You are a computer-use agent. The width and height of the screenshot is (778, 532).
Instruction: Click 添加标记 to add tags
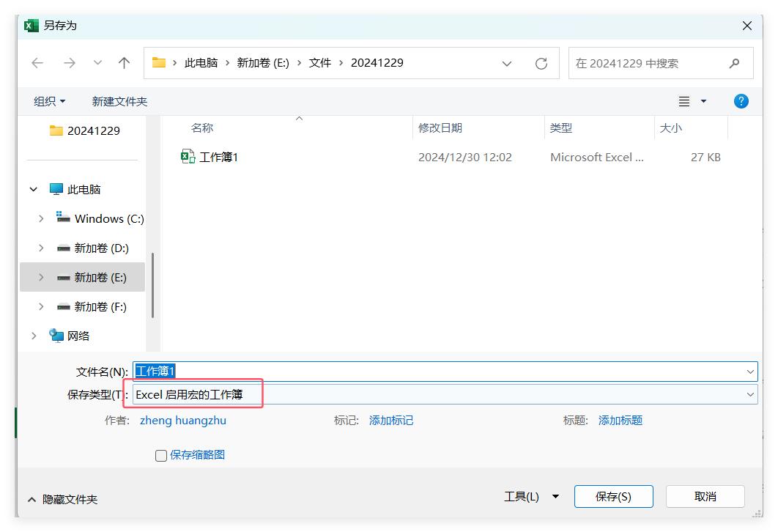[391, 421]
